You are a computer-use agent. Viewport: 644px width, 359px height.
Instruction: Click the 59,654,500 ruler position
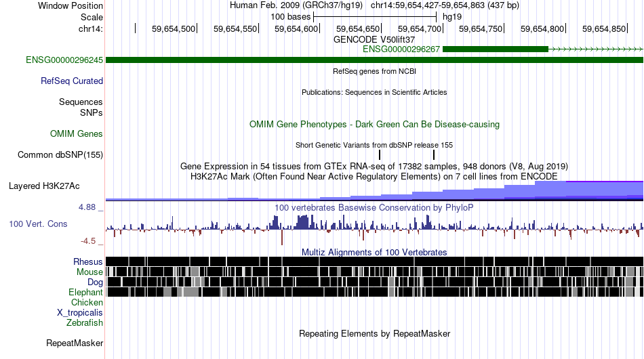click(174, 28)
